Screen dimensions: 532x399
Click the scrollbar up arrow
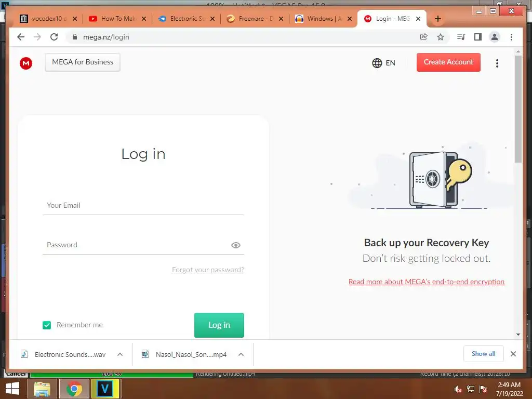(x=518, y=51)
